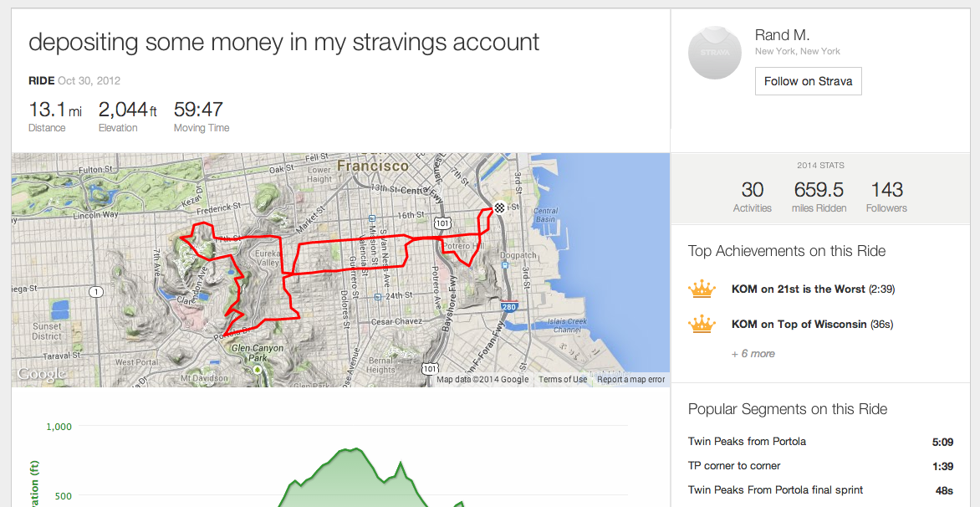Click Report a map error link

coord(630,380)
